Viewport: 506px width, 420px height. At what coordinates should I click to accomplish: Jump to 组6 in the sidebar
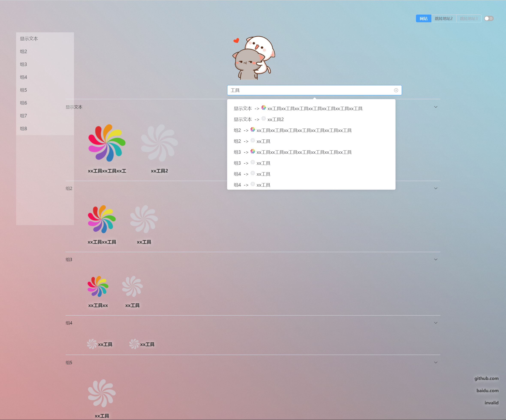click(x=23, y=103)
